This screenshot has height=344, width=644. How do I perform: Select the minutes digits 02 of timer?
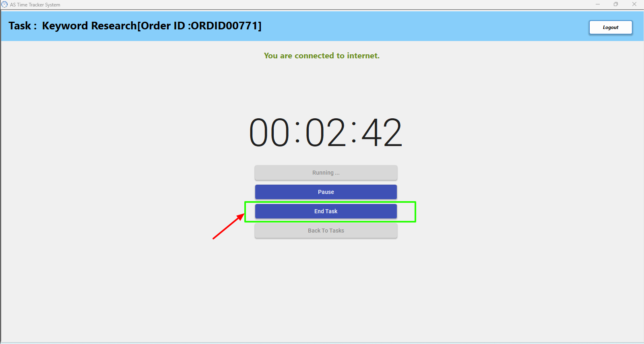[326, 132]
